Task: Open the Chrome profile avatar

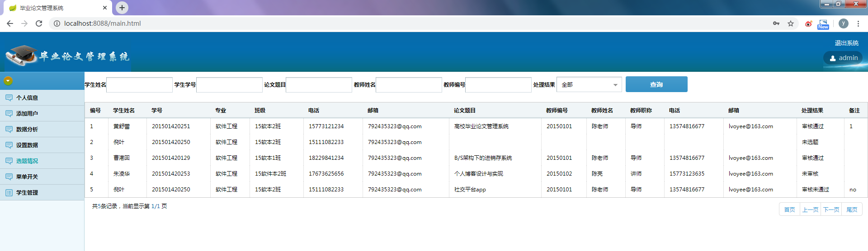Action: coord(844,23)
